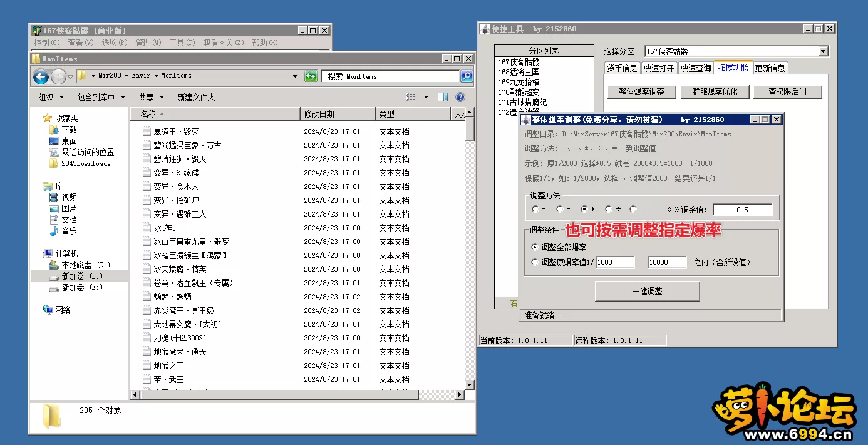Select the - adjustment method radio
This screenshot has width=868, height=445.
point(559,209)
